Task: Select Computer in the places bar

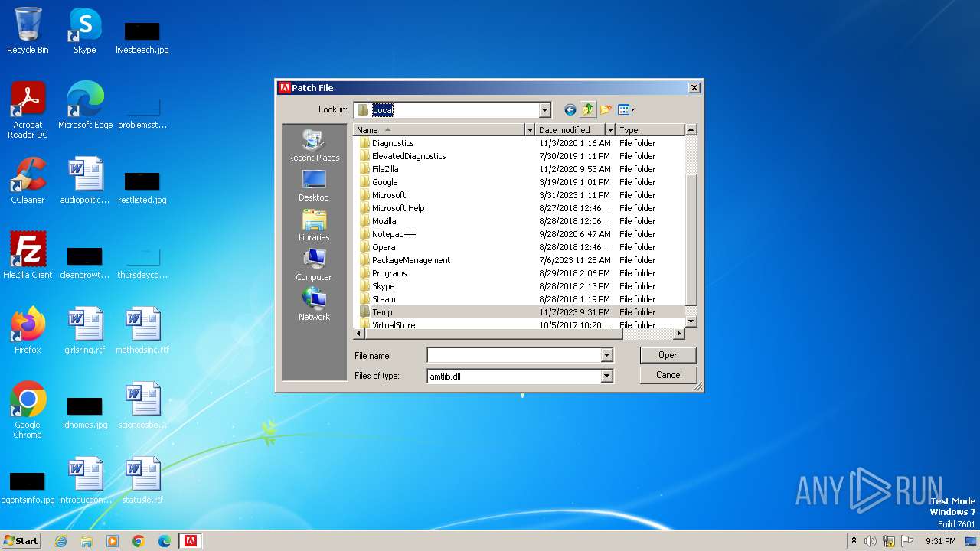Action: click(x=314, y=266)
